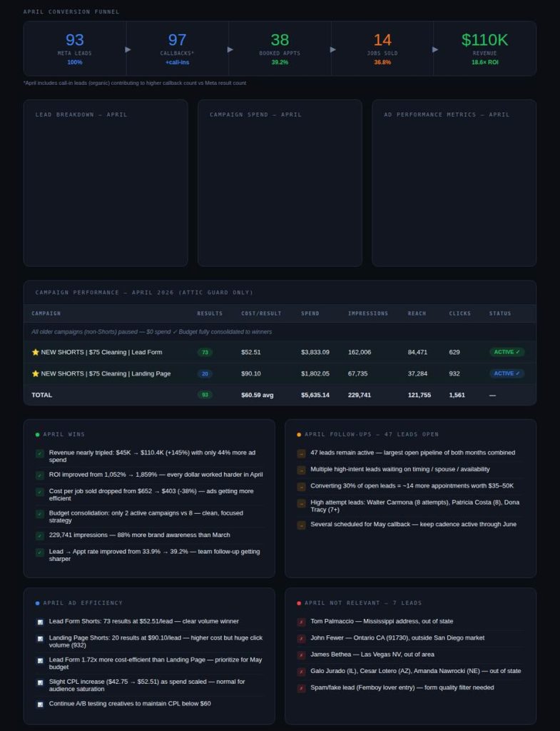The image size is (560, 731).
Task: Click the red X icon beside James Bethea
Action: coord(302,655)
